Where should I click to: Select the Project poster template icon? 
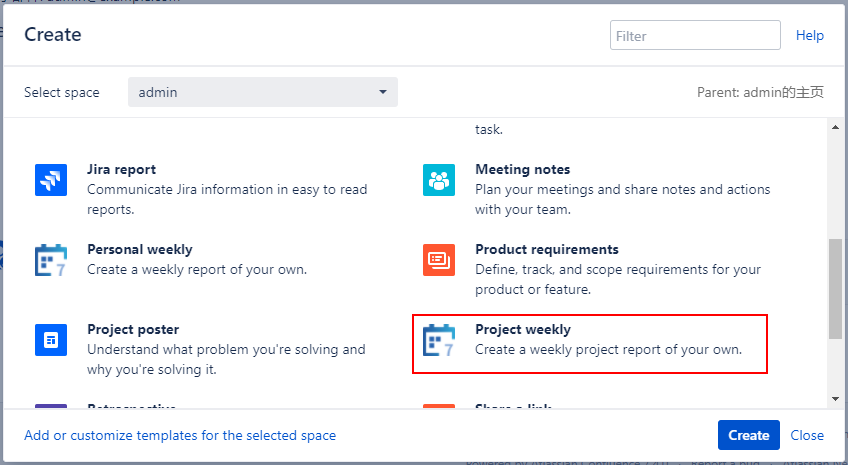tap(51, 340)
